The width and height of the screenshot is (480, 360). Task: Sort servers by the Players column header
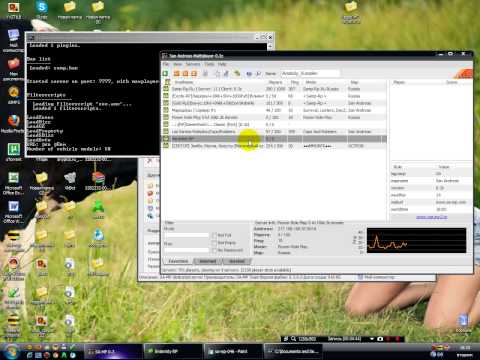(276, 82)
